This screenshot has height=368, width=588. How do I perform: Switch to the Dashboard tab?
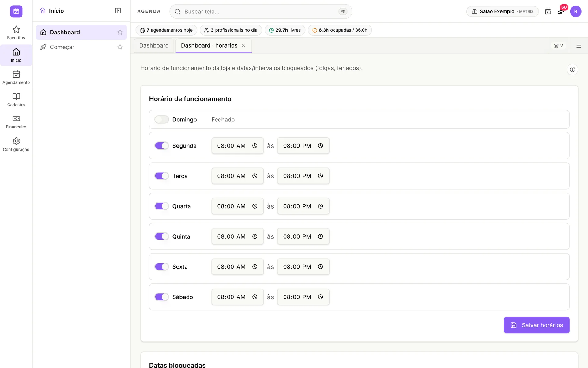click(x=154, y=45)
